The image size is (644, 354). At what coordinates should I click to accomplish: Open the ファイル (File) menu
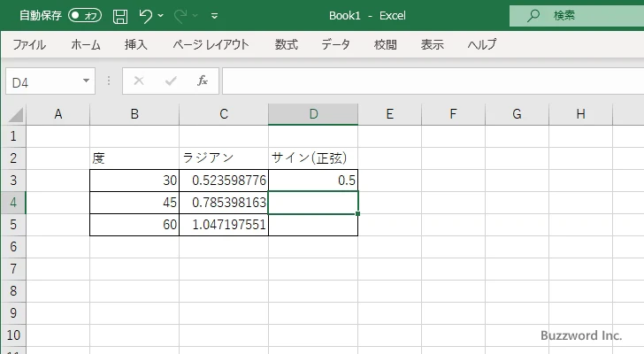[29, 44]
